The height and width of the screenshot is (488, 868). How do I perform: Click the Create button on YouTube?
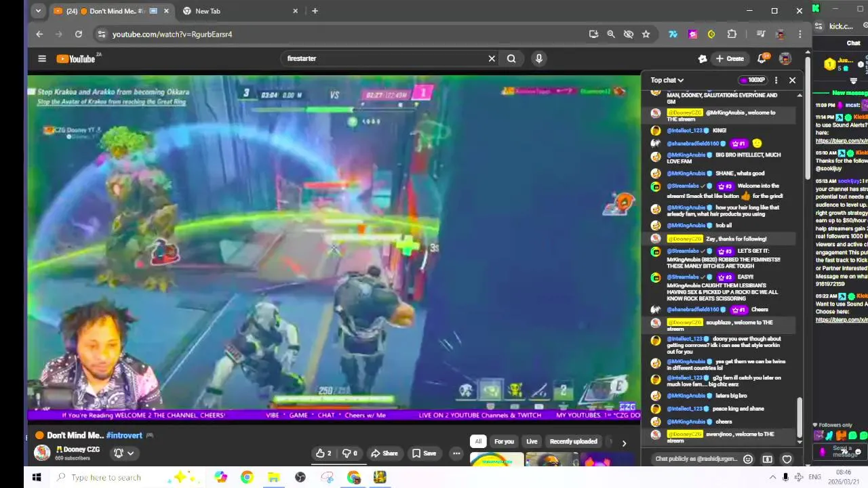730,59
